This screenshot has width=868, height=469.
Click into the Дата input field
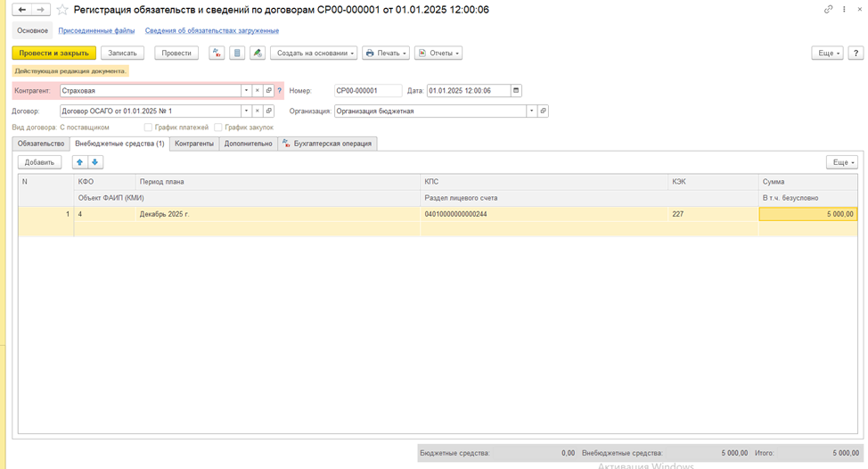click(469, 90)
